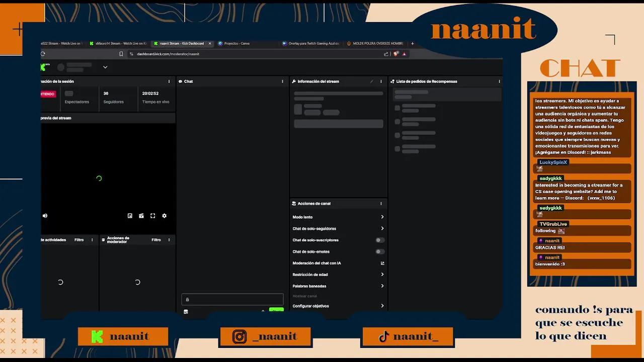Toggle Chat de solo-emotes switch
The height and width of the screenshot is (362, 644).
[x=380, y=251]
